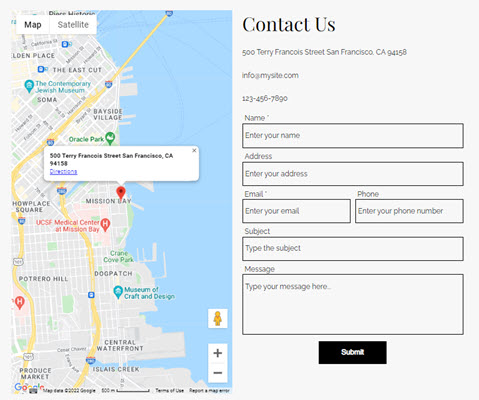479x400 pixels.
Task: Focus the Subject input field
Action: (x=353, y=249)
